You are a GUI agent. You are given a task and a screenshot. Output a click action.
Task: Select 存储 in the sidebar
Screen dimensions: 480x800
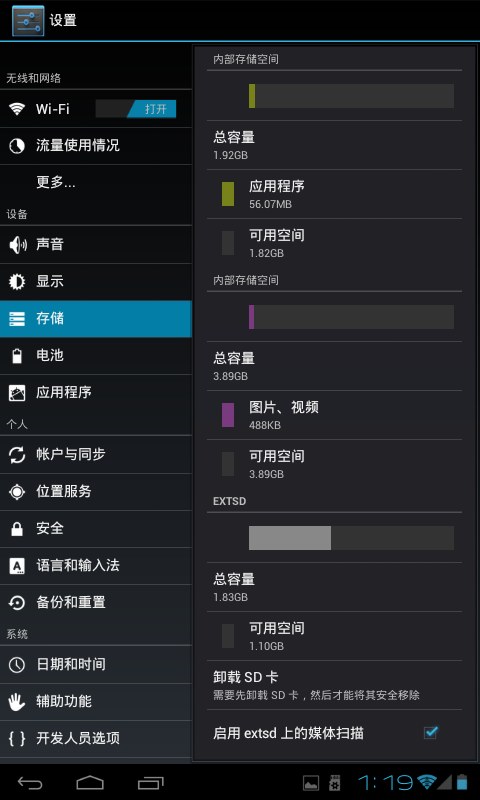[96, 319]
